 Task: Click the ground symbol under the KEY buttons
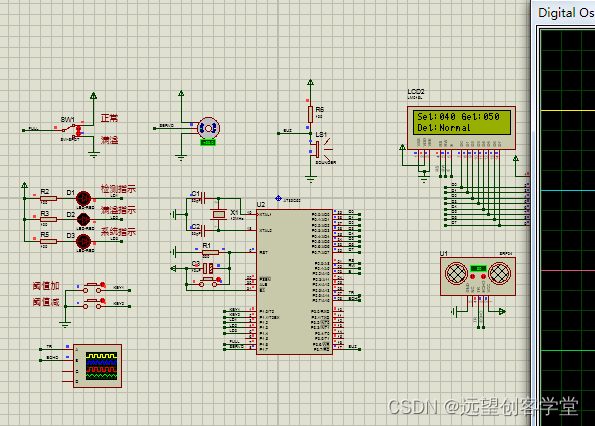coord(65,324)
